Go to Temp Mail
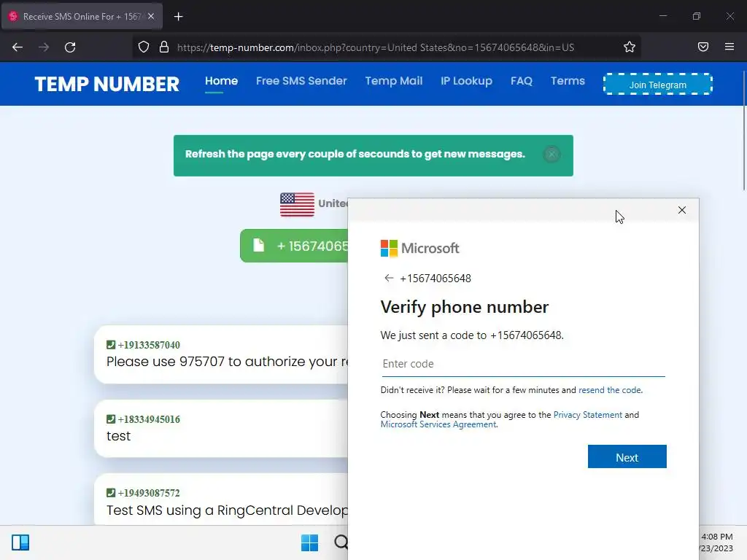The height and width of the screenshot is (560, 747). [394, 81]
